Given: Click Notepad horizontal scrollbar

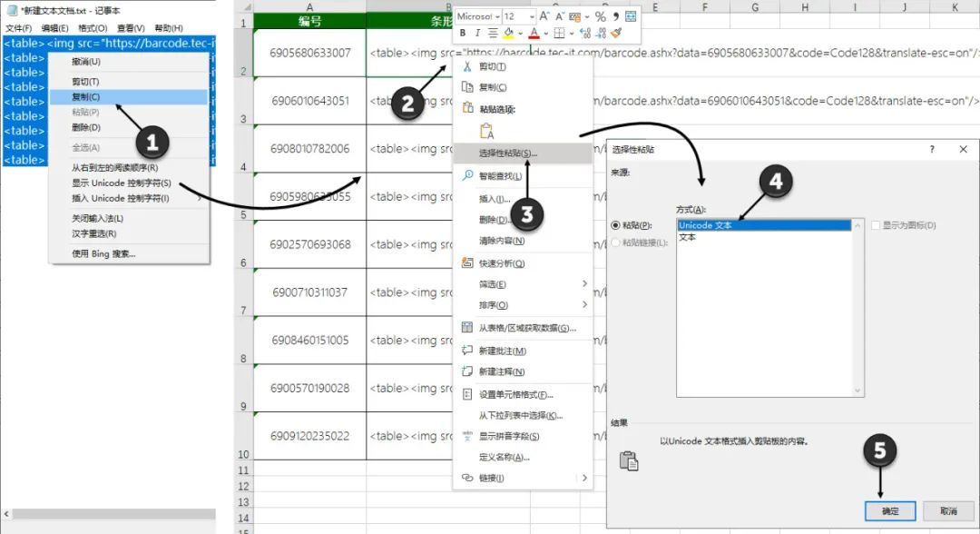Looking at the screenshot, I should click(x=113, y=514).
